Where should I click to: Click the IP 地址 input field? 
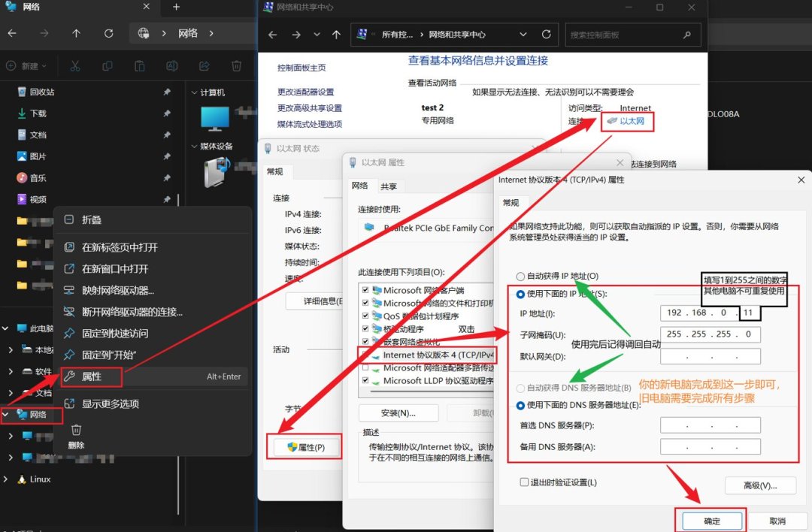click(x=710, y=313)
